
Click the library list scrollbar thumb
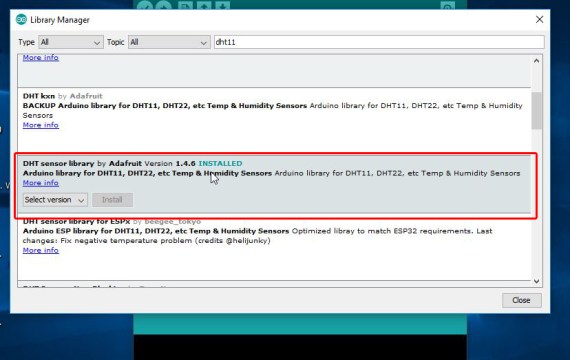tap(537, 110)
